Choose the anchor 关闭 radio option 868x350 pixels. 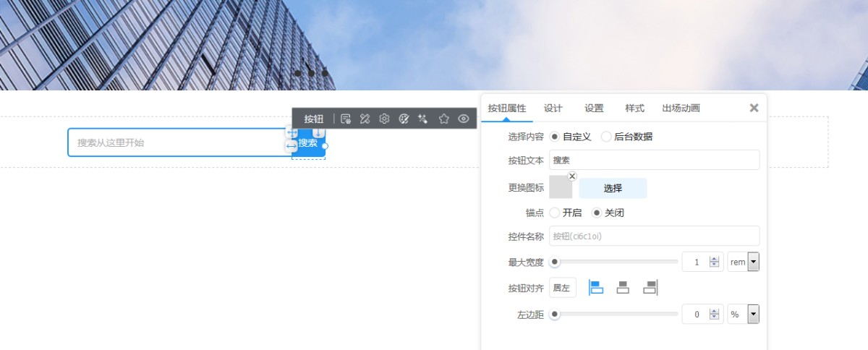click(597, 213)
